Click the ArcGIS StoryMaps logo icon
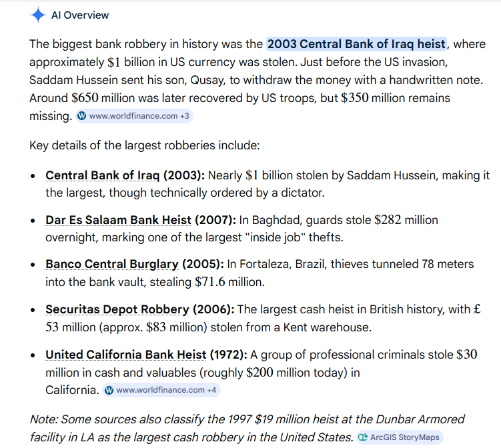This screenshot has height=448, width=501. click(363, 437)
